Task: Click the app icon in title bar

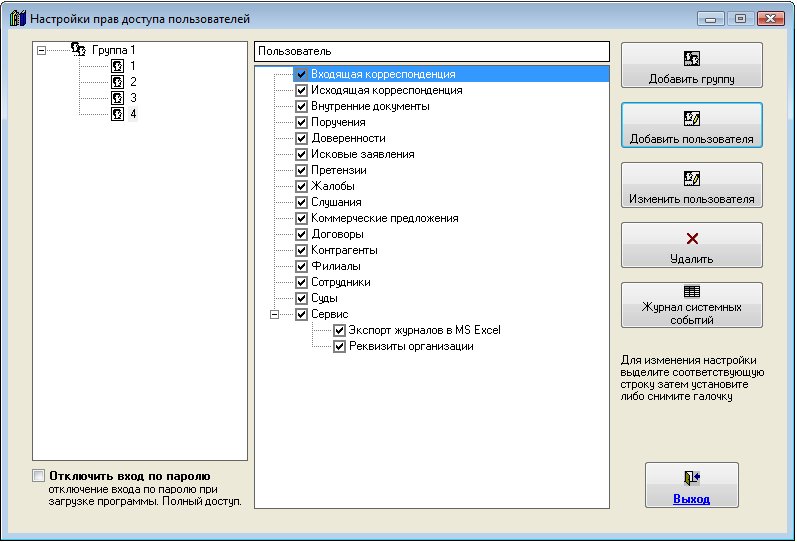Action: (x=17, y=19)
